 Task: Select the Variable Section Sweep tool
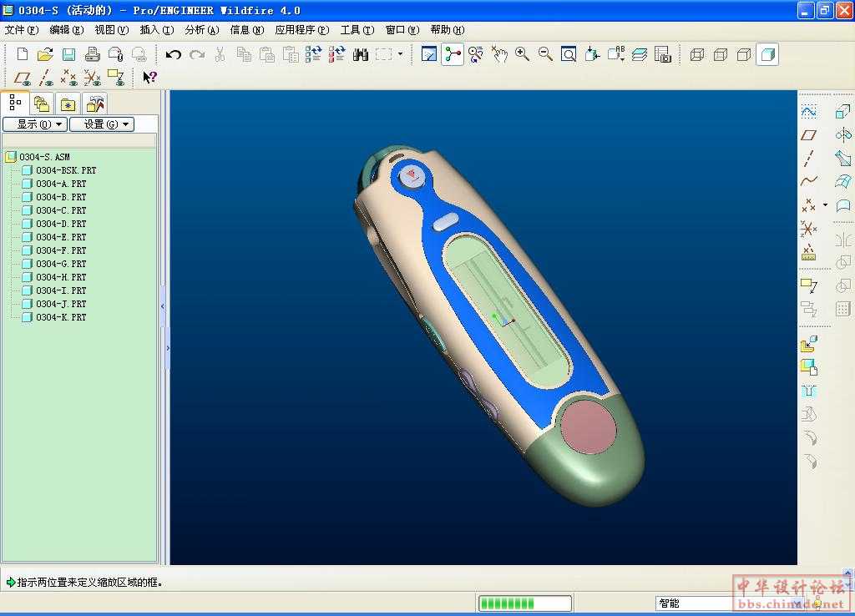843,158
